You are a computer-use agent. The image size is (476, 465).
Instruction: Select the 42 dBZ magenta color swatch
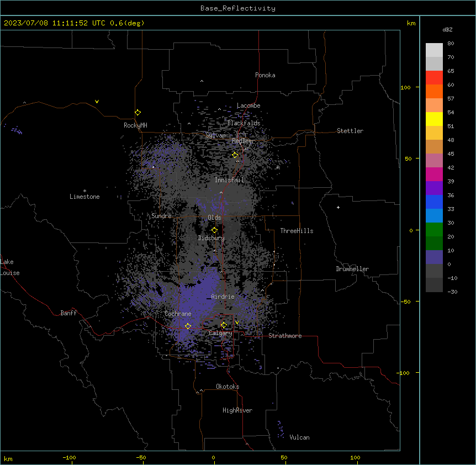(434, 174)
